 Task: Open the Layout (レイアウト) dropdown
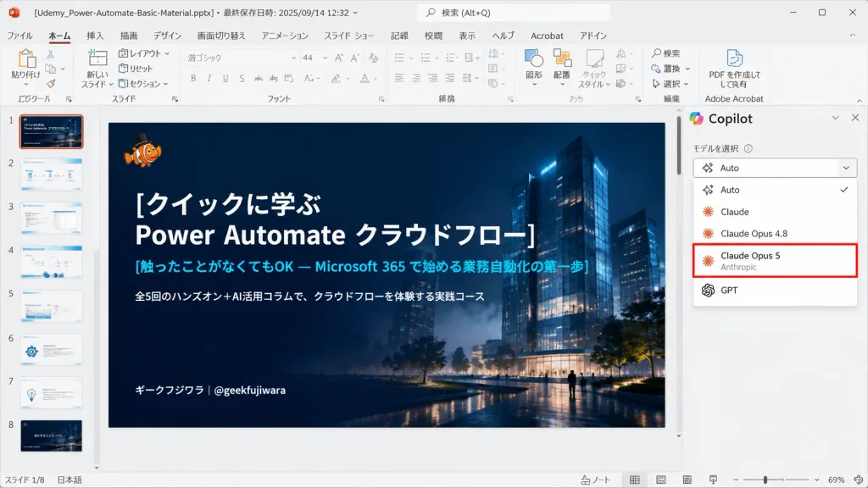pyautogui.click(x=144, y=53)
